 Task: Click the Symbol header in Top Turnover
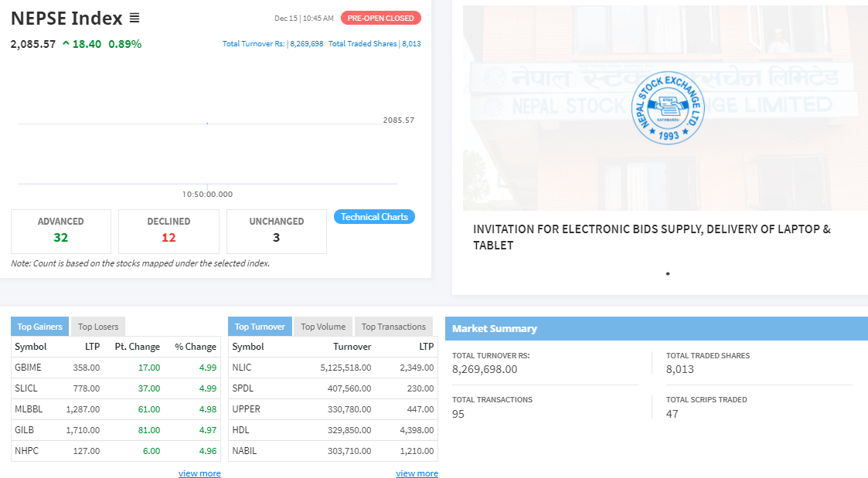tap(248, 347)
